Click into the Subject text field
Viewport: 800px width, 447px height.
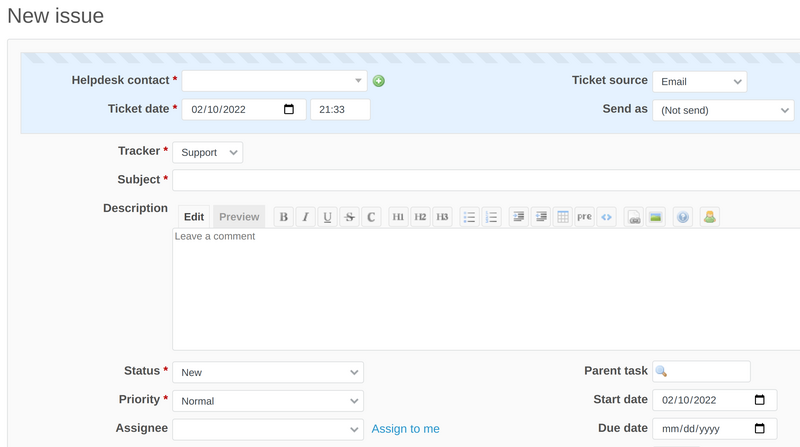point(485,181)
